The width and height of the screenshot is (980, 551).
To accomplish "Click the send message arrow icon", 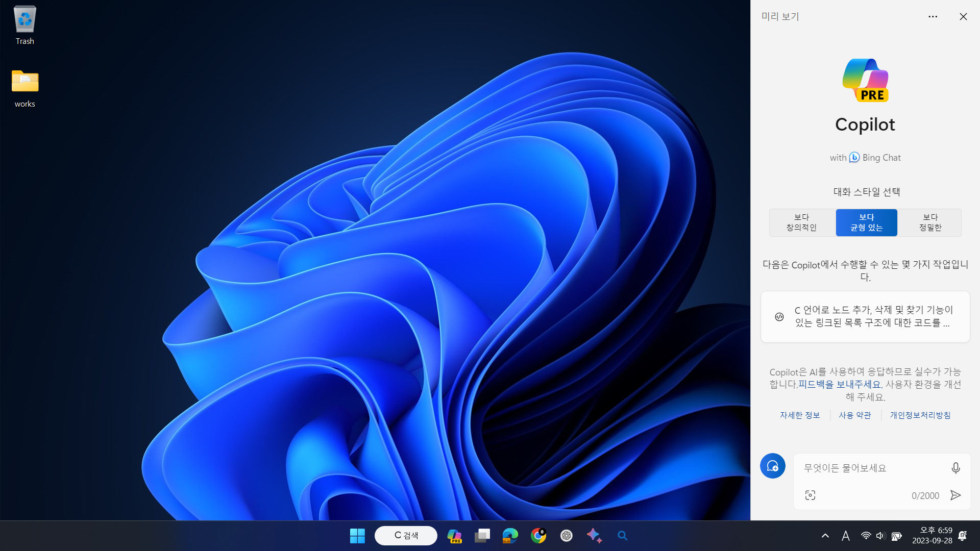I will click(955, 495).
